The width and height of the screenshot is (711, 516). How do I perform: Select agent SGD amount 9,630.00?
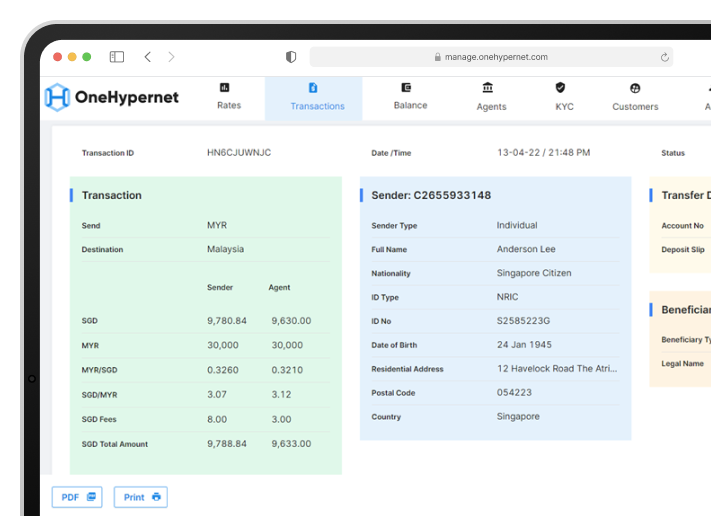pos(291,321)
